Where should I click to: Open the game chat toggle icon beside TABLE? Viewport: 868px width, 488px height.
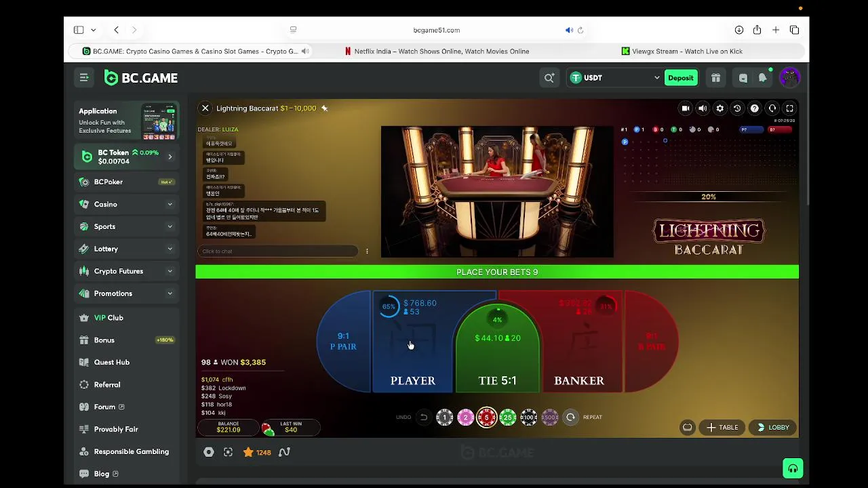coord(688,428)
